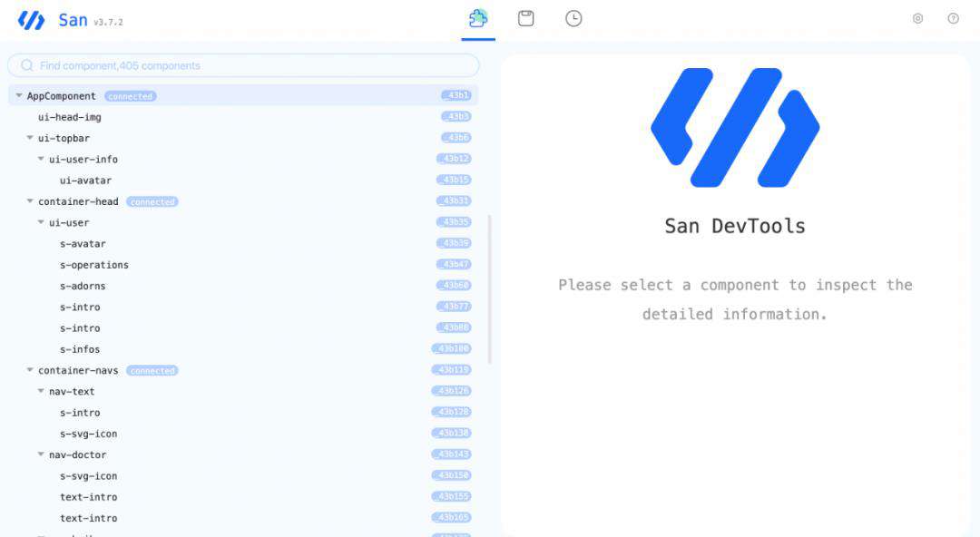
Task: Open settings via the gear icon
Action: [x=917, y=18]
